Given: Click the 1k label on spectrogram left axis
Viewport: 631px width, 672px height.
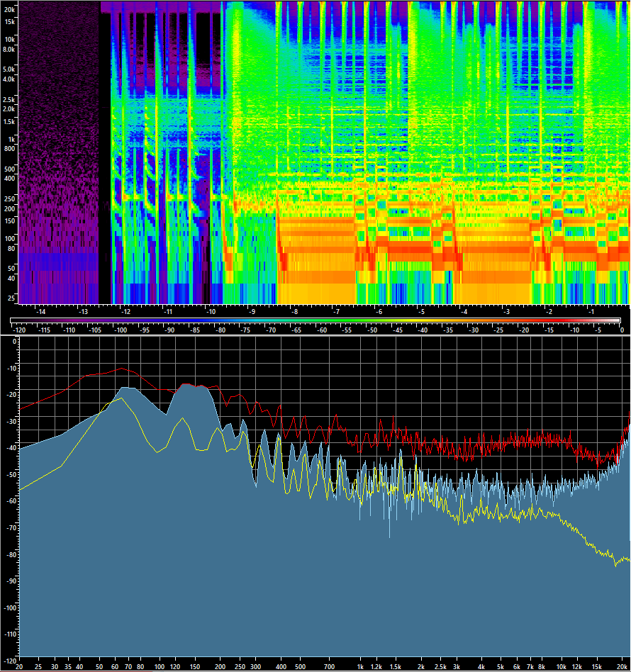Looking at the screenshot, I should (11, 139).
